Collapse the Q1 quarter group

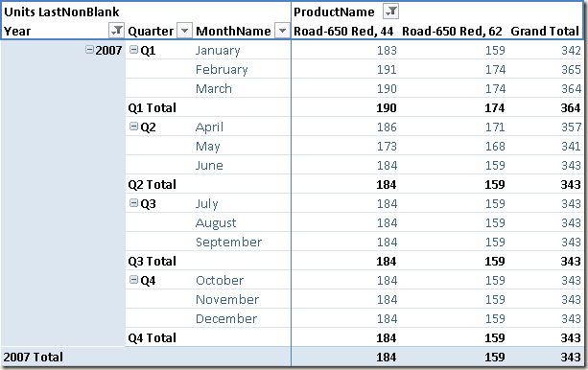coord(133,49)
